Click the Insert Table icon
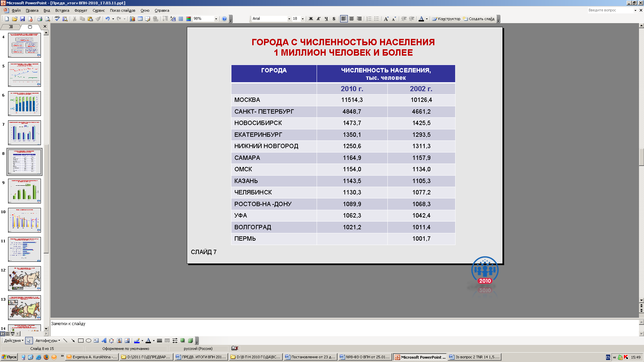The image size is (644, 362). point(140,19)
